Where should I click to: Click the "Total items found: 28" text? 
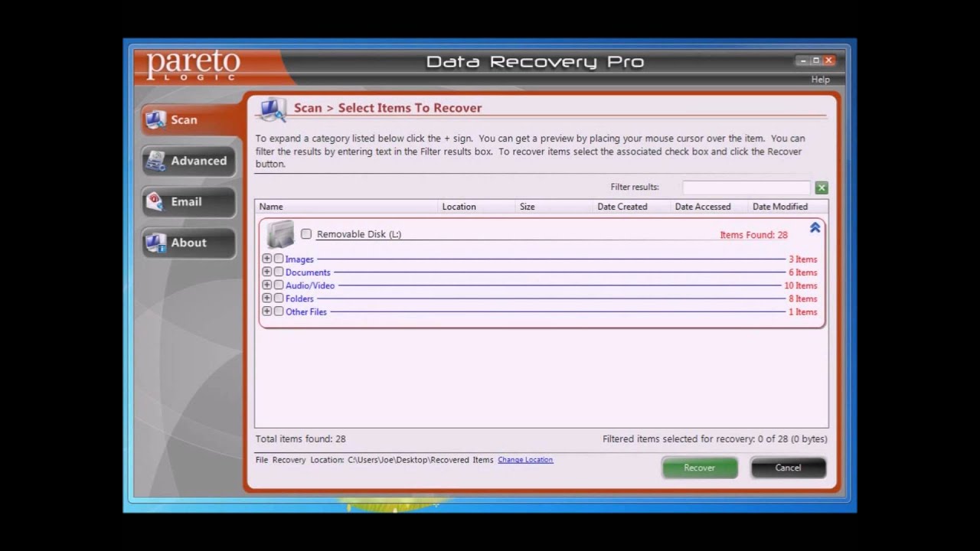(301, 439)
